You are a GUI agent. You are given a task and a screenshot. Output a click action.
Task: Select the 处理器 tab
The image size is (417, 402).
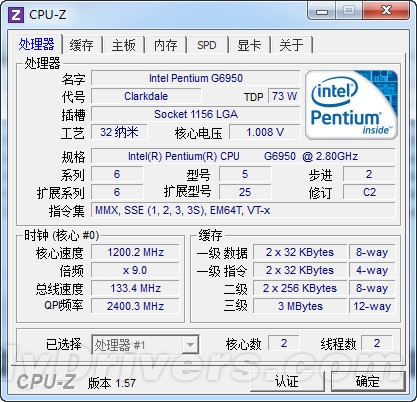pyautogui.click(x=36, y=44)
